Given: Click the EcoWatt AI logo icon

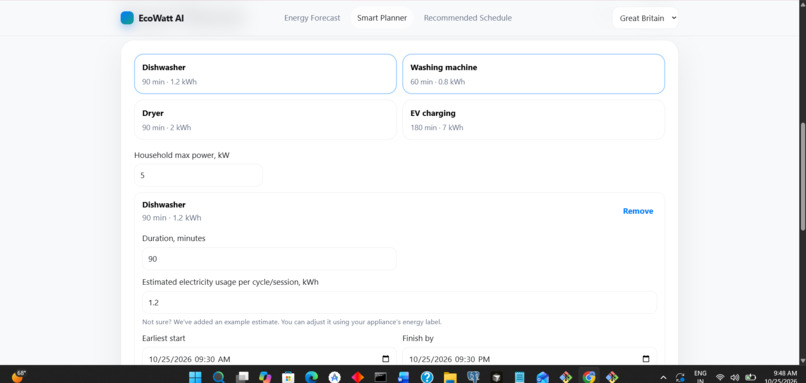Looking at the screenshot, I should (x=127, y=18).
